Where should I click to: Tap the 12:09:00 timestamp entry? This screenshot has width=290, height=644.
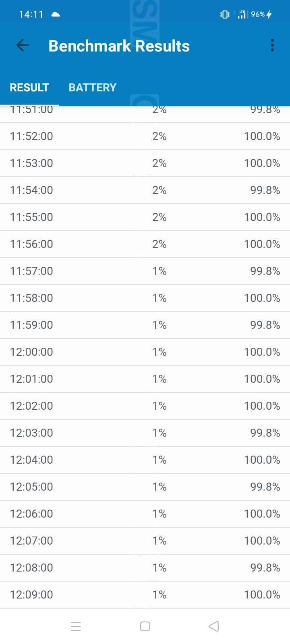[31, 595]
